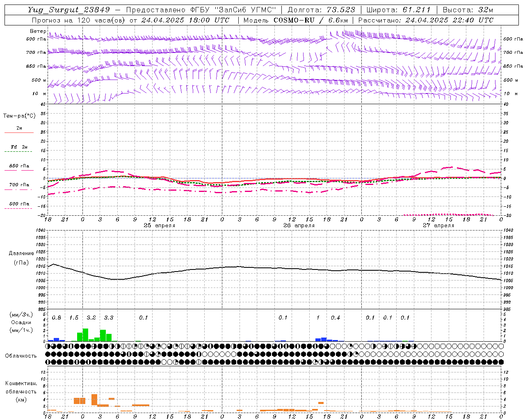525x420 pixels.
Task: Click the Td 2м legend entry
Action: point(19,147)
